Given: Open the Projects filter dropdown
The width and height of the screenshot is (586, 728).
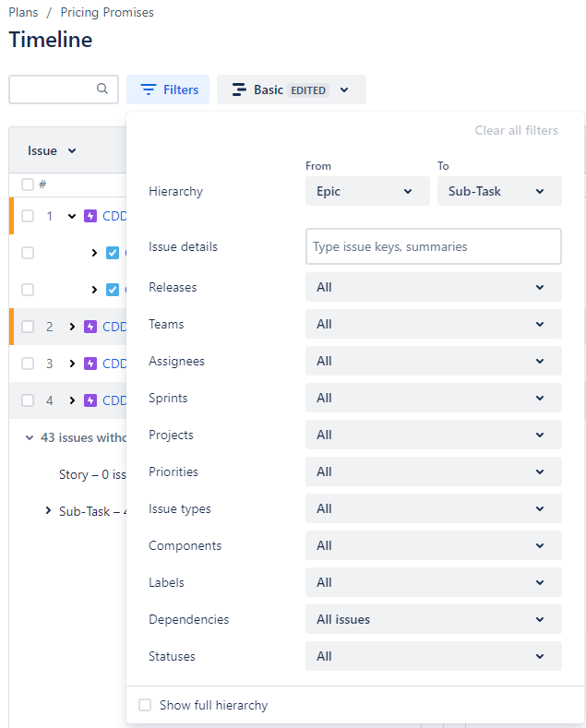Looking at the screenshot, I should tap(433, 435).
